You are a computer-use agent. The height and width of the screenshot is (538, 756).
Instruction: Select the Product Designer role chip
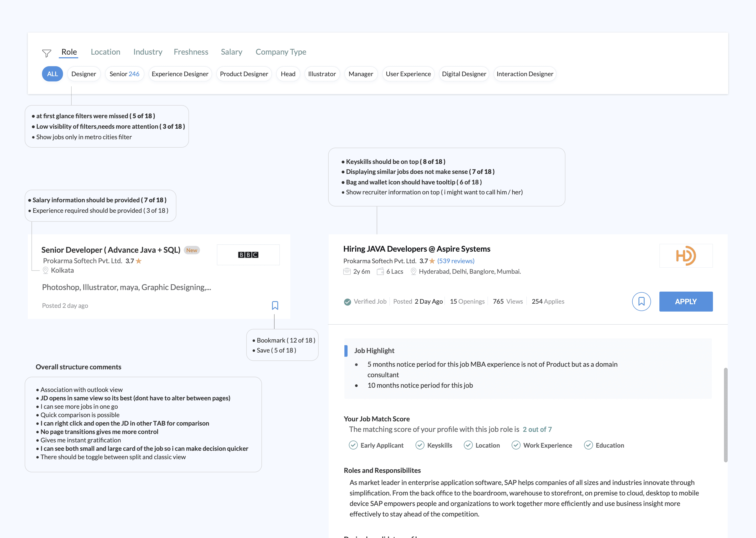[x=244, y=74]
